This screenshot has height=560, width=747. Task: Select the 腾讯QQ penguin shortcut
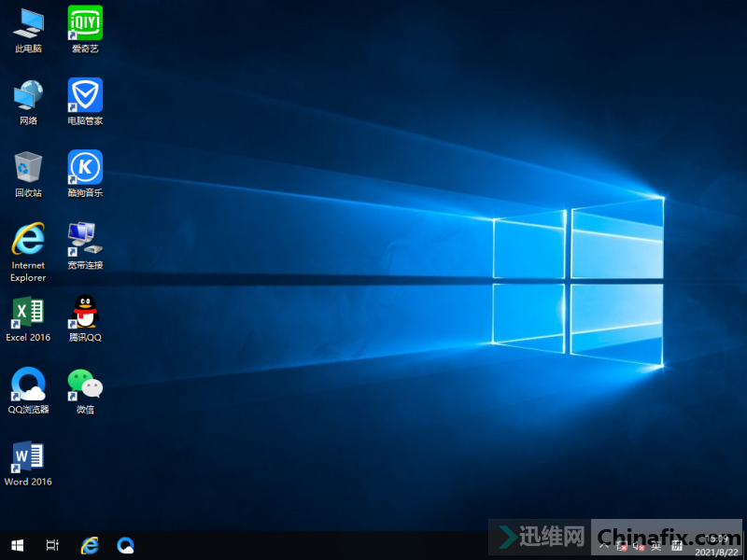pyautogui.click(x=85, y=319)
